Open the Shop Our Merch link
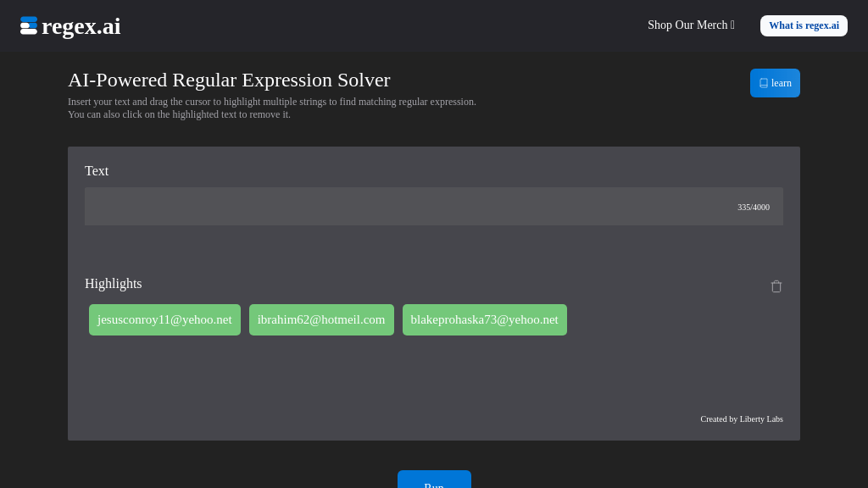The height and width of the screenshot is (488, 868). [691, 25]
